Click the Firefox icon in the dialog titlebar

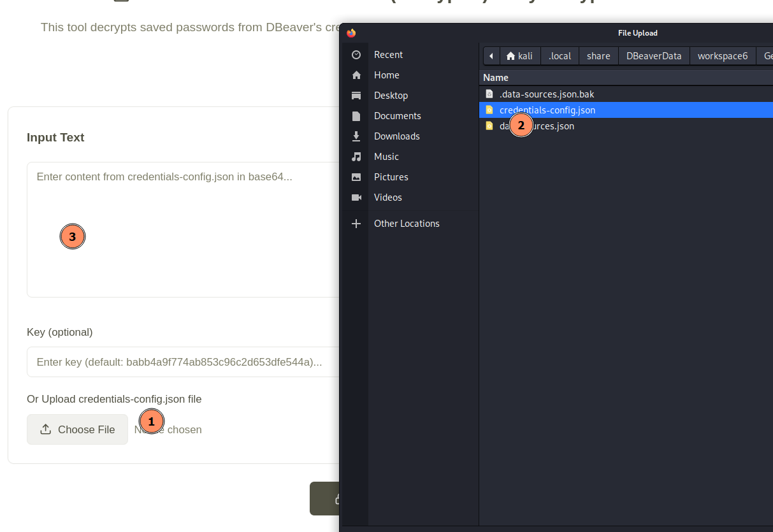[x=351, y=32]
